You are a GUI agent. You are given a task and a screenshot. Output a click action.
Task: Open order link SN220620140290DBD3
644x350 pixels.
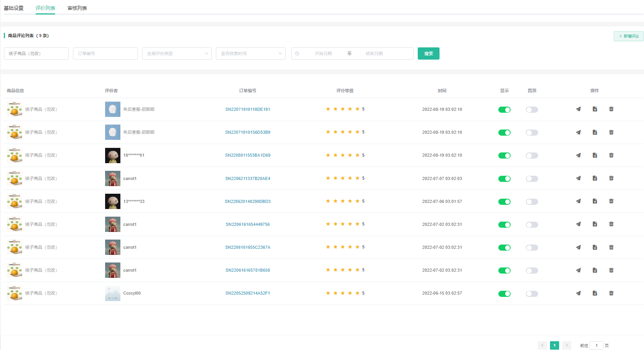(248, 201)
